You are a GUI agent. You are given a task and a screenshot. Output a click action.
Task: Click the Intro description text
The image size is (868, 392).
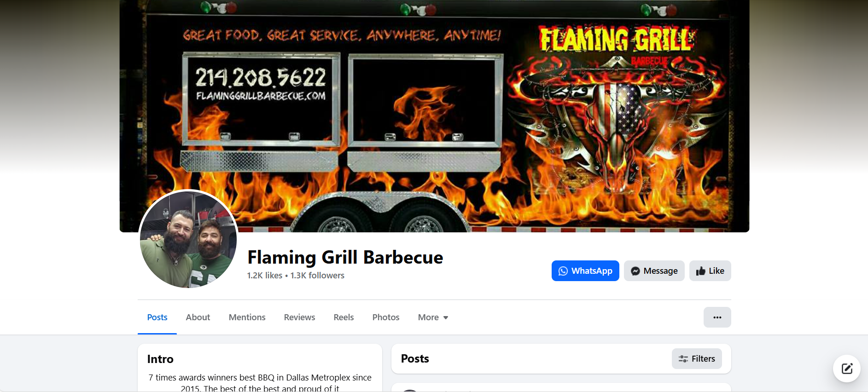[260, 383]
